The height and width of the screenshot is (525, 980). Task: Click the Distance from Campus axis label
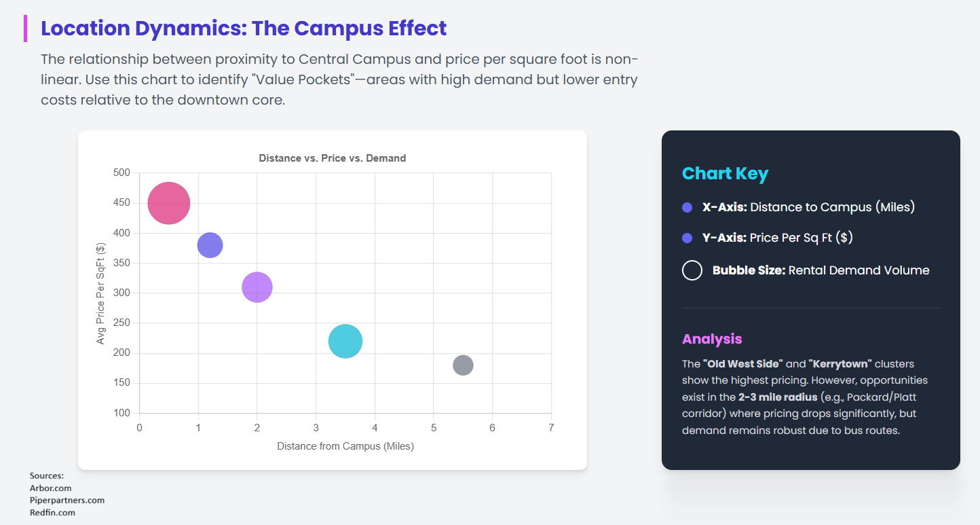click(x=345, y=446)
